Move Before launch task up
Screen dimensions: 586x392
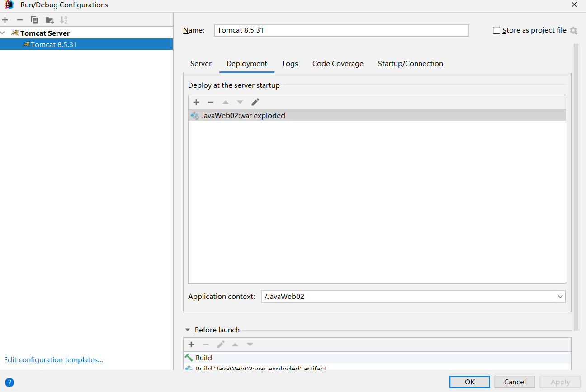pos(235,345)
